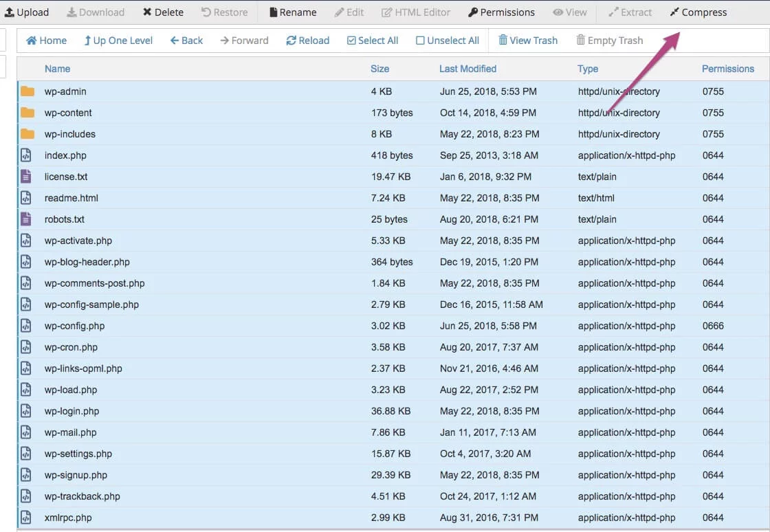Select the wp-admin folder name

click(x=65, y=91)
